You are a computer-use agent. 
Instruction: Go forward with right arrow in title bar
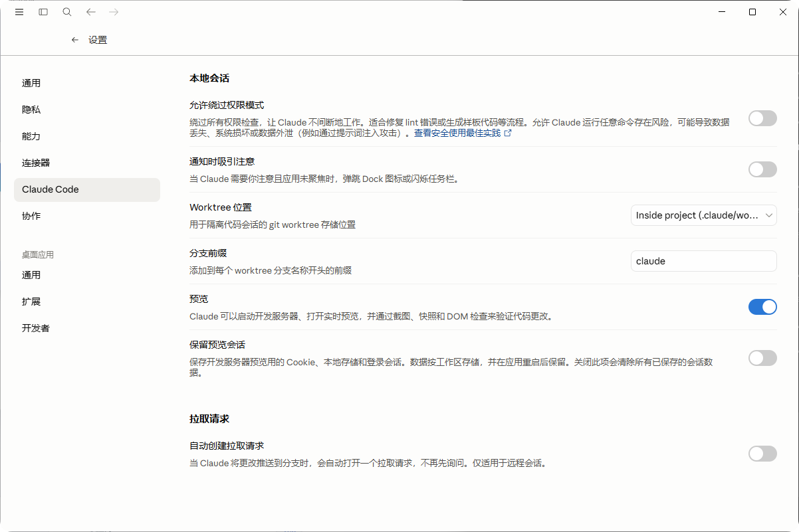(x=114, y=12)
